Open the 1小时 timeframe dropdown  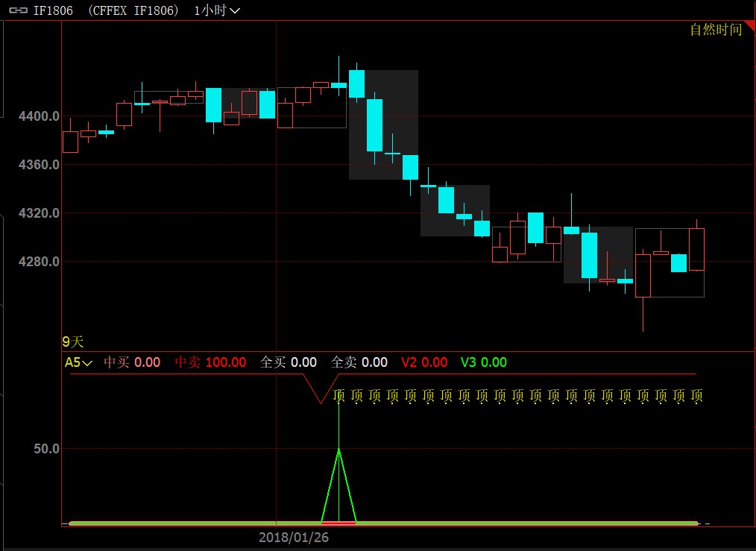tap(216, 10)
